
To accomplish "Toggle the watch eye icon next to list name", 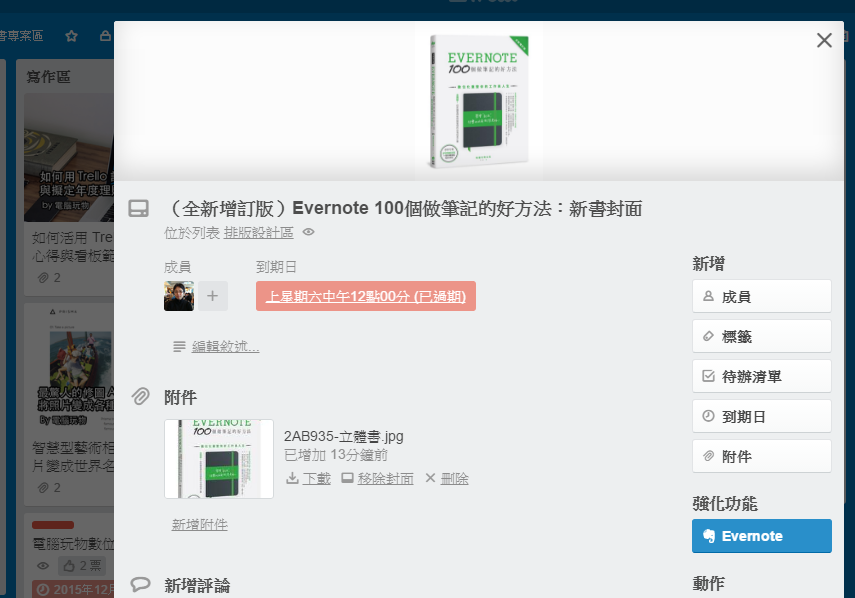I will click(x=309, y=232).
